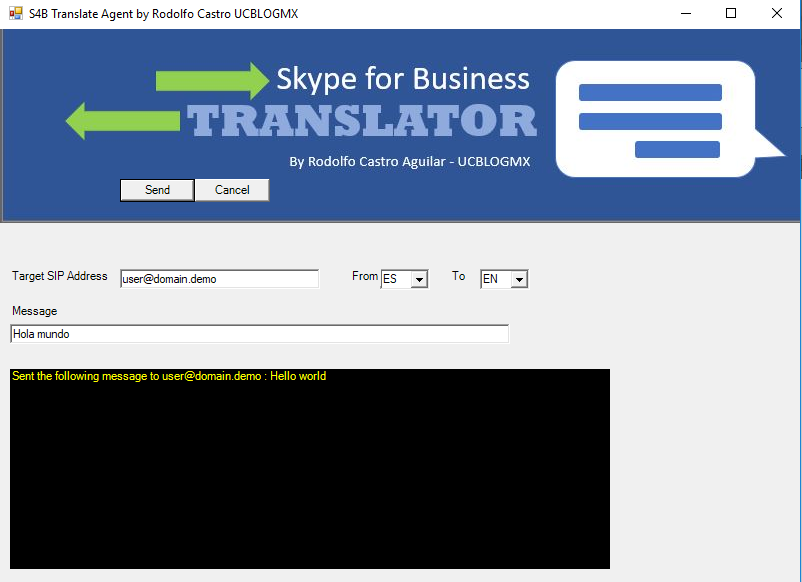The height and width of the screenshot is (582, 802).
Task: Click the Skype for Business banner title
Action: pos(402,78)
